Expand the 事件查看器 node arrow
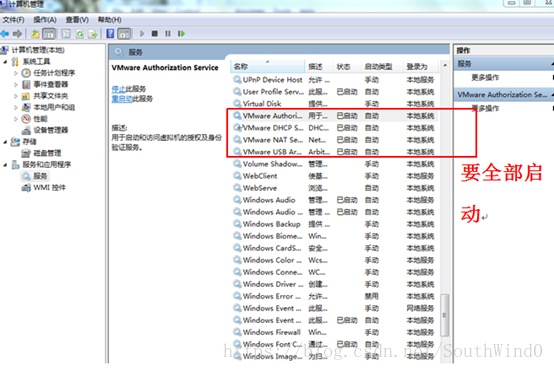 (x=16, y=85)
